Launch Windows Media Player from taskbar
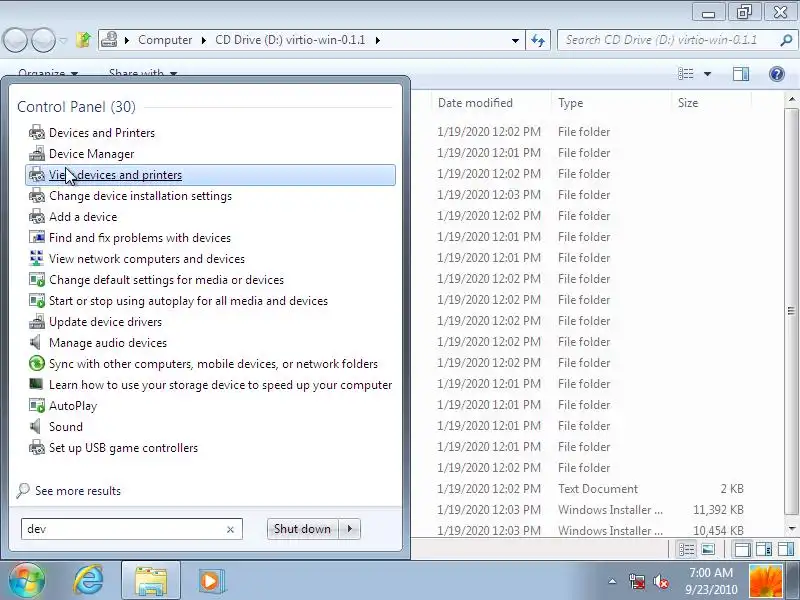This screenshot has height=600, width=800. (211, 581)
